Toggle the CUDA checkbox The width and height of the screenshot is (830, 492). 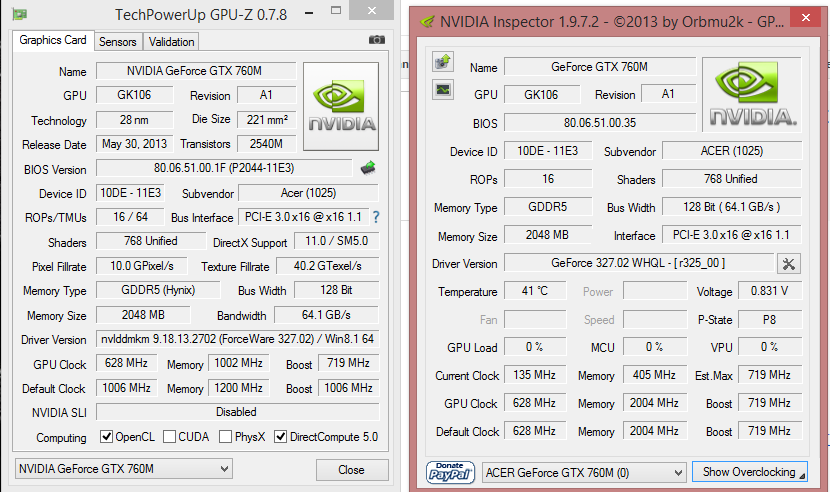pos(169,437)
